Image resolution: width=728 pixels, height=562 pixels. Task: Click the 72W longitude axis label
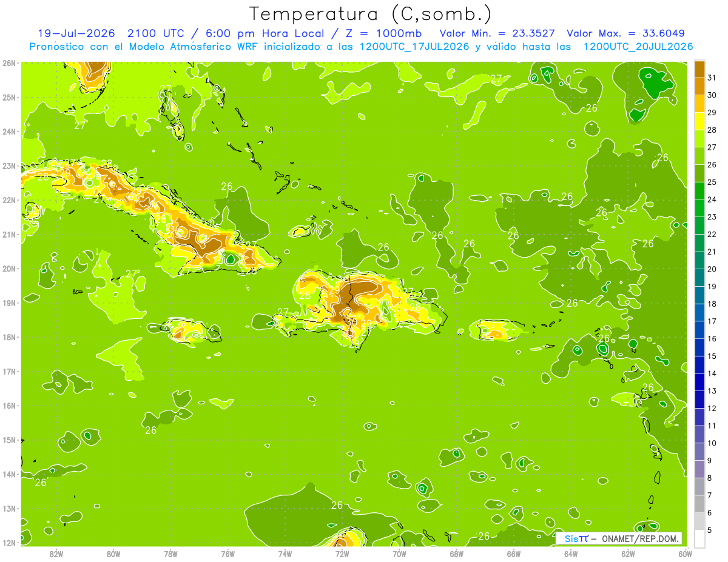coord(342,554)
